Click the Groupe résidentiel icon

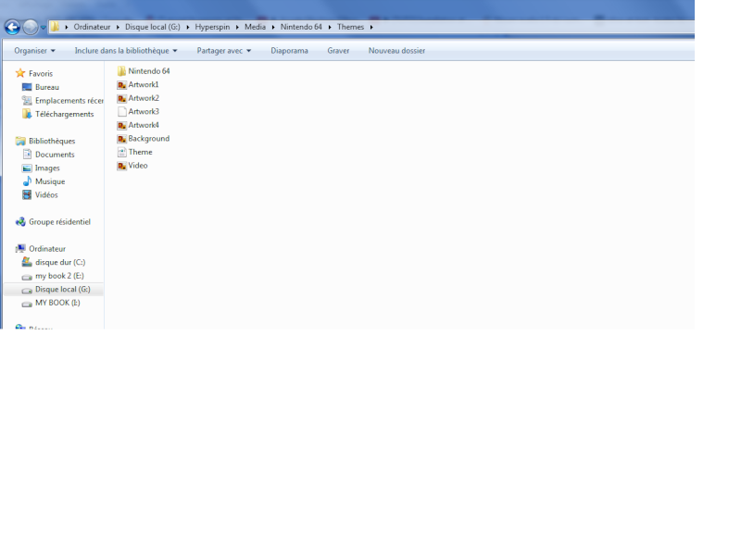[20, 221]
